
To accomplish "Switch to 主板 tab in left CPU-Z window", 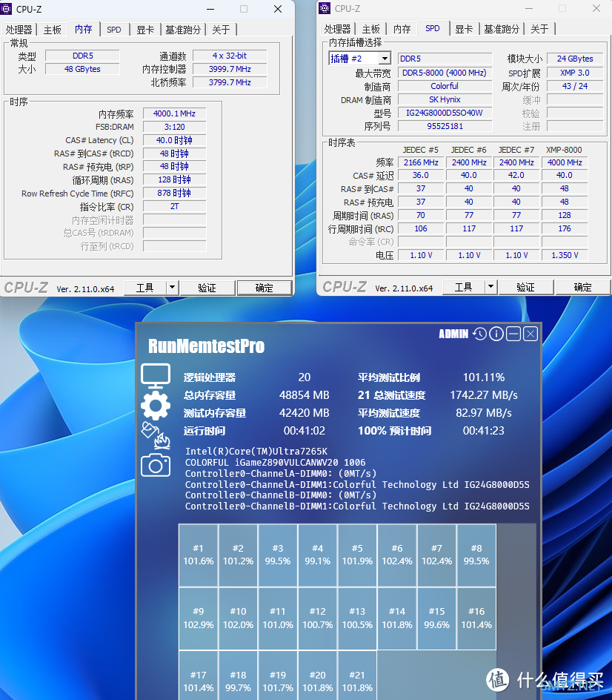I will point(52,30).
